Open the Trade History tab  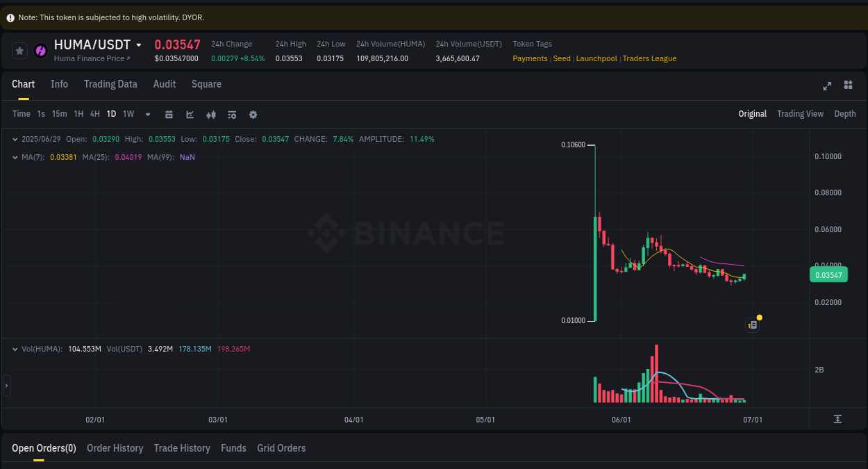[182, 448]
